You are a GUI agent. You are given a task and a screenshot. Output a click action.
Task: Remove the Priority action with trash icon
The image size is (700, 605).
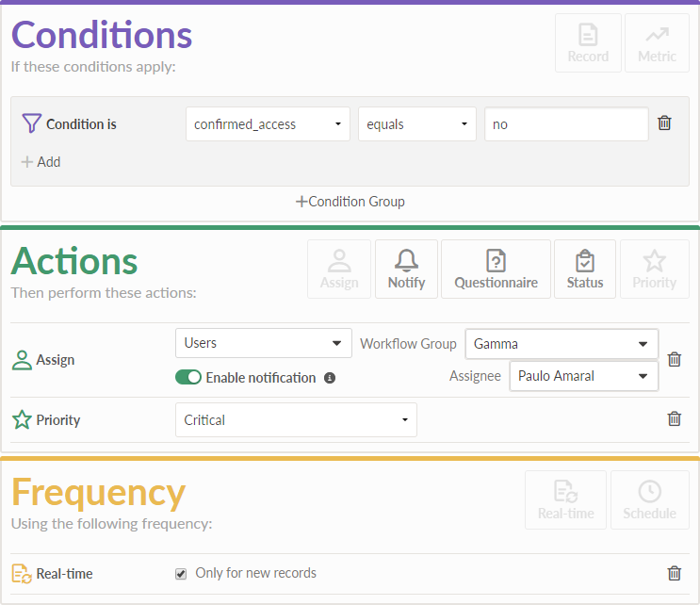point(674,419)
